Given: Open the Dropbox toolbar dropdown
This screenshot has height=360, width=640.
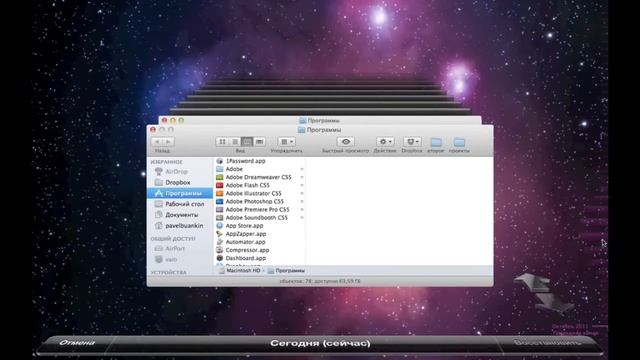Looking at the screenshot, I should click(x=412, y=142).
